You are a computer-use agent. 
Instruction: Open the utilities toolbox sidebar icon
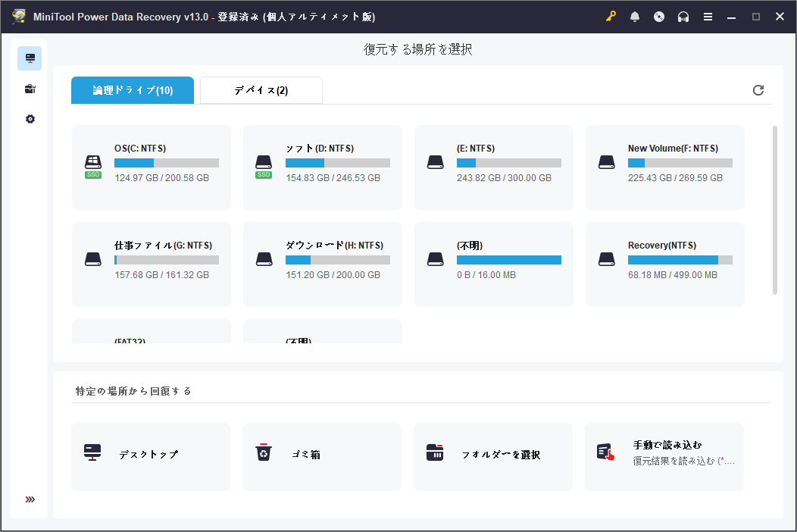pos(30,89)
